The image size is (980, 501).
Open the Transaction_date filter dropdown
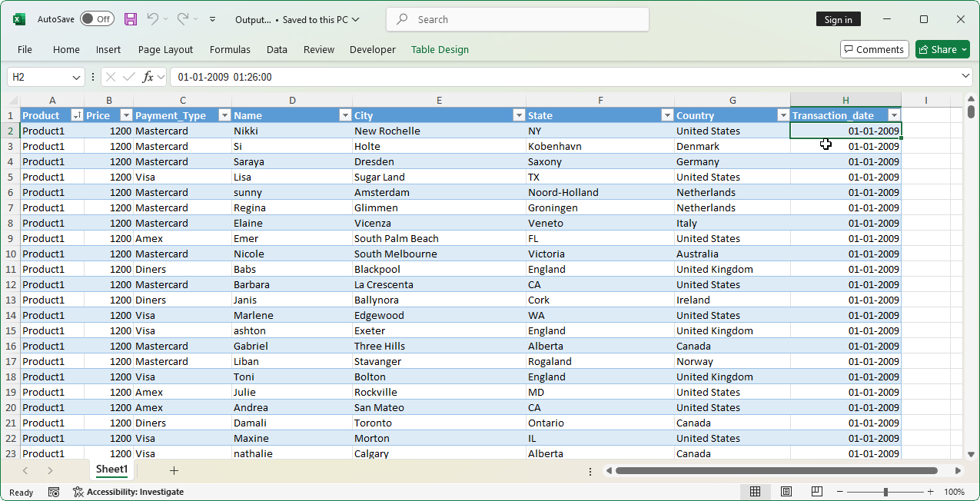894,115
